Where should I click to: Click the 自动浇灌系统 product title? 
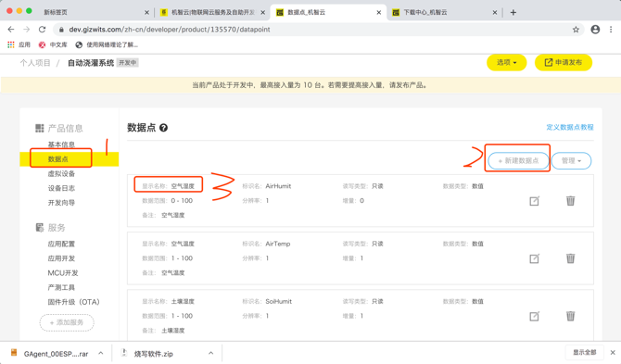coord(91,63)
